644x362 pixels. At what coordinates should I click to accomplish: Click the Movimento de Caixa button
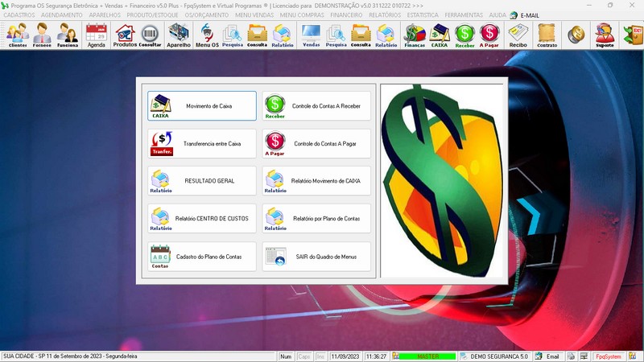[202, 105]
